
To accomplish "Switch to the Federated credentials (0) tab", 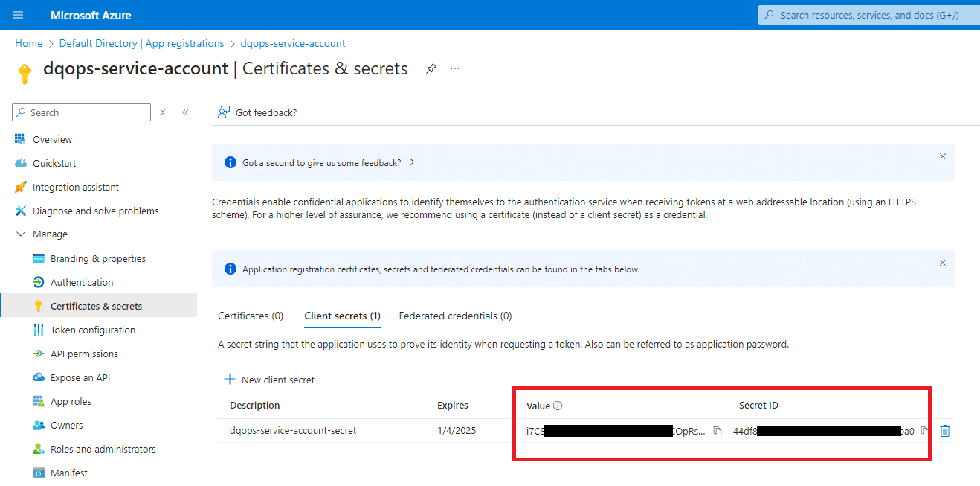I will tap(455, 316).
